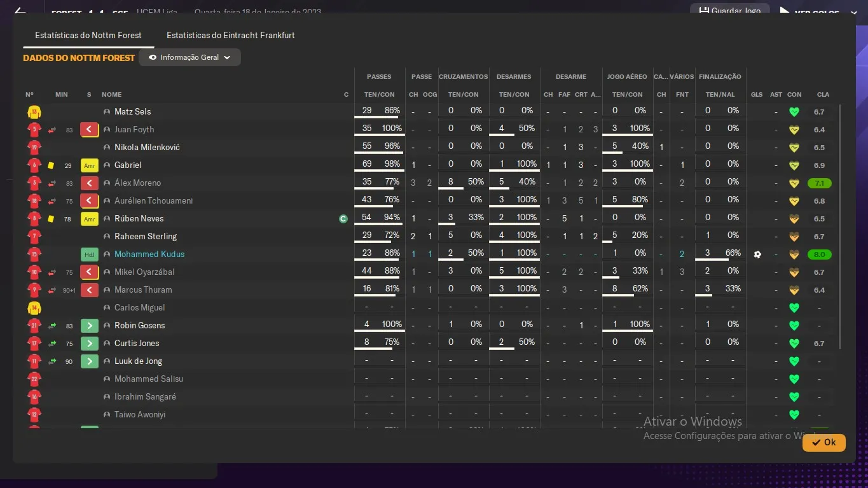Sort by AST column header
Viewport: 868px width, 488px height.
(776, 95)
